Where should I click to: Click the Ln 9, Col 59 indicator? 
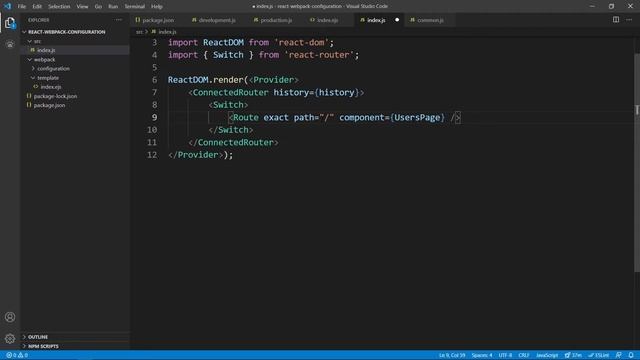(452, 355)
